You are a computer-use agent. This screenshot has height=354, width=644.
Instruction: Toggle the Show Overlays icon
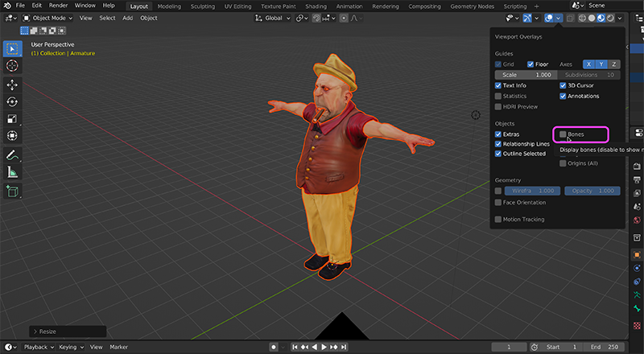(x=549, y=18)
